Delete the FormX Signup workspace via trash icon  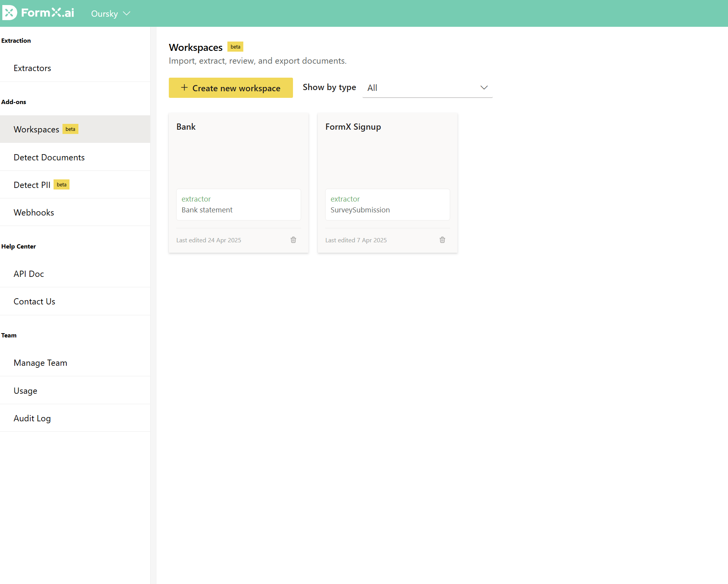(442, 240)
